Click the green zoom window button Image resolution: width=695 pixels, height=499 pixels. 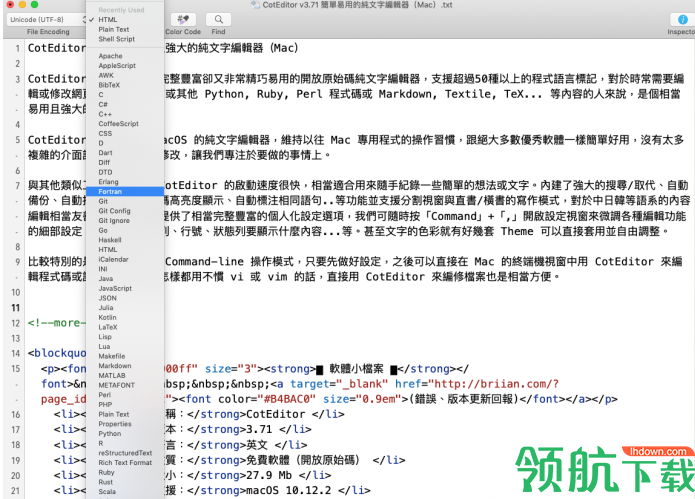(34, 4)
